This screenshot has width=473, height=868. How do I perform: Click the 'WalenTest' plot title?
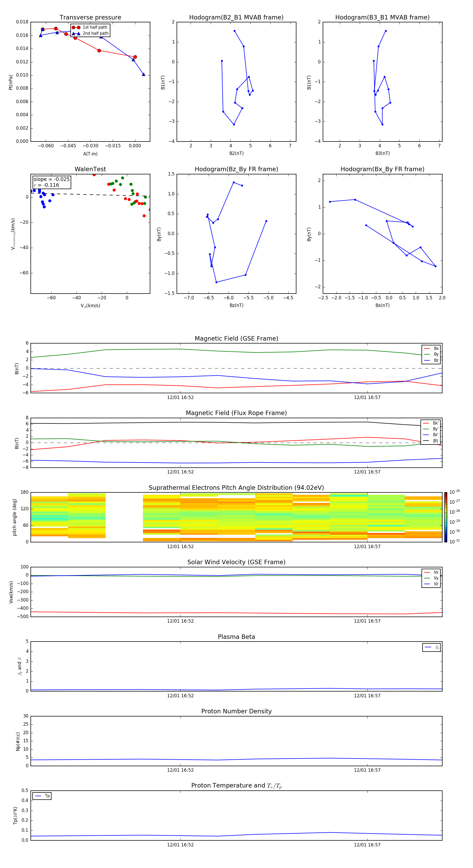click(90, 169)
